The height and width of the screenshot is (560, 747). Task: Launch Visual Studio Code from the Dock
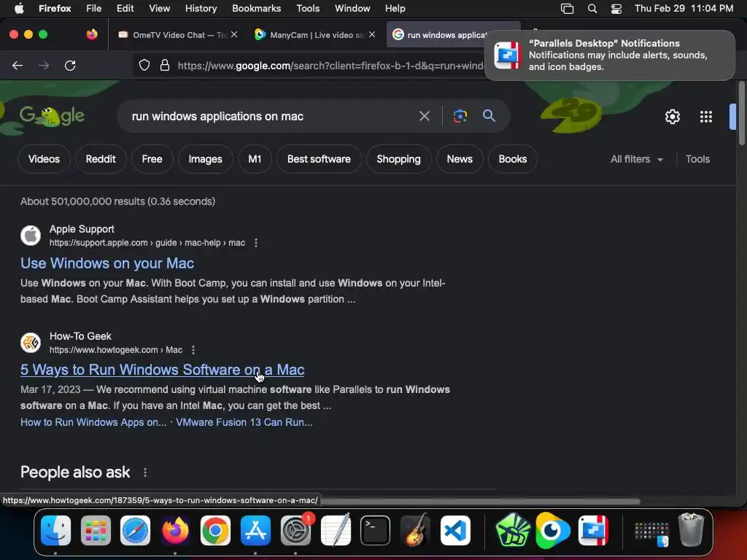point(455,531)
